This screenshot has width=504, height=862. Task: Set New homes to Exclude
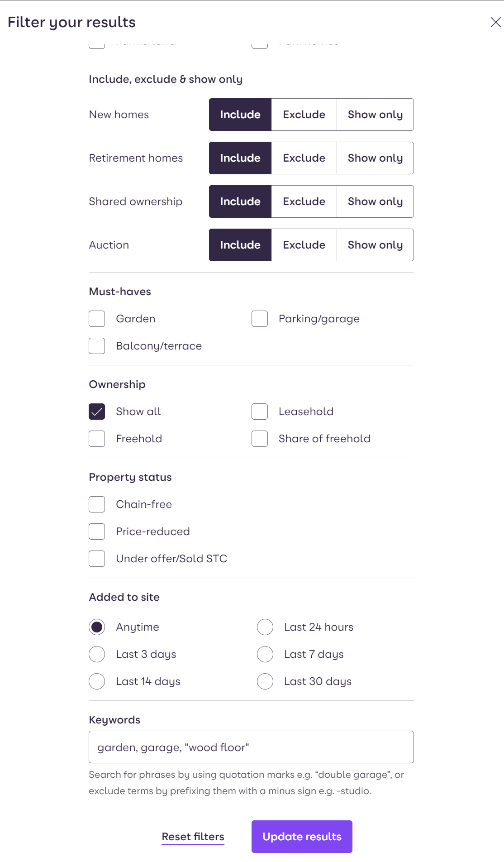(304, 115)
